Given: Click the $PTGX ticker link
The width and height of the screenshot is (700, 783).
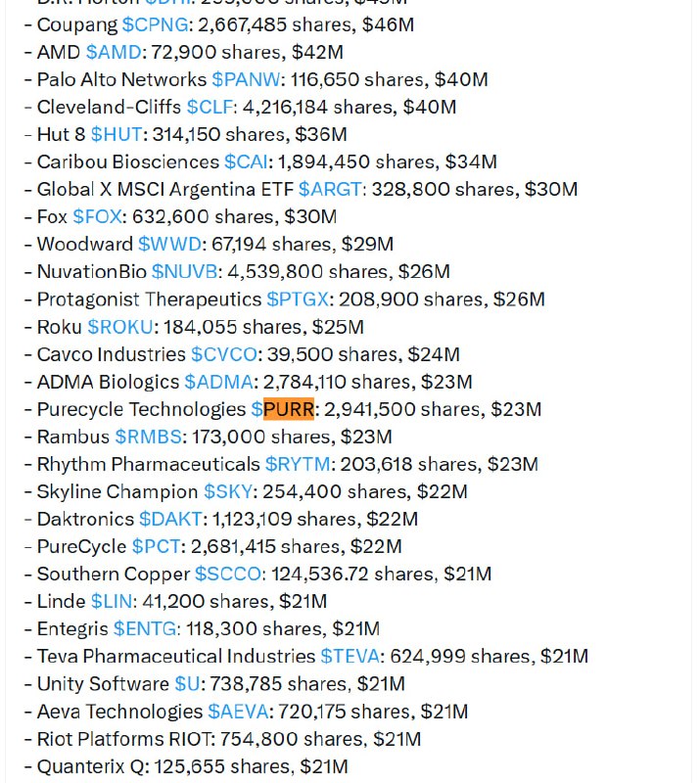Looking at the screenshot, I should [x=298, y=299].
